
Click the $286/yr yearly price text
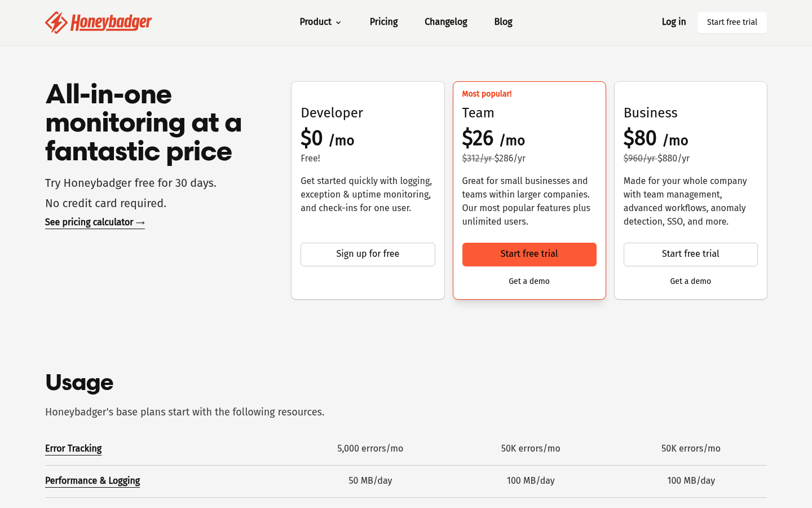510,159
